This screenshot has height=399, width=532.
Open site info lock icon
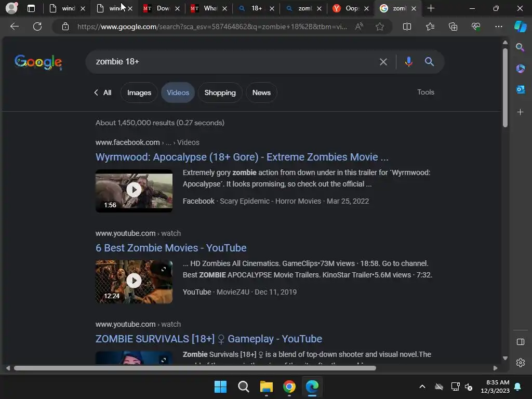click(x=65, y=26)
